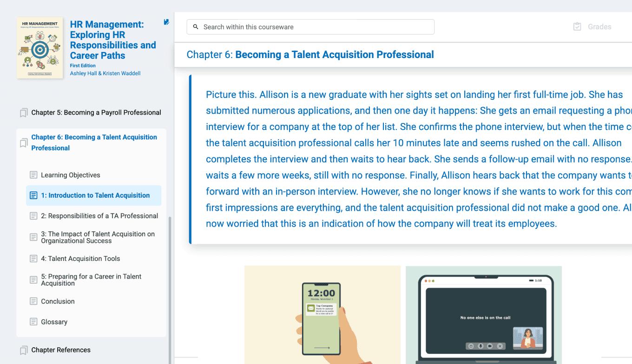Click the bookmark icon for Chapter References
This screenshot has width=632, height=364.
tap(24, 350)
